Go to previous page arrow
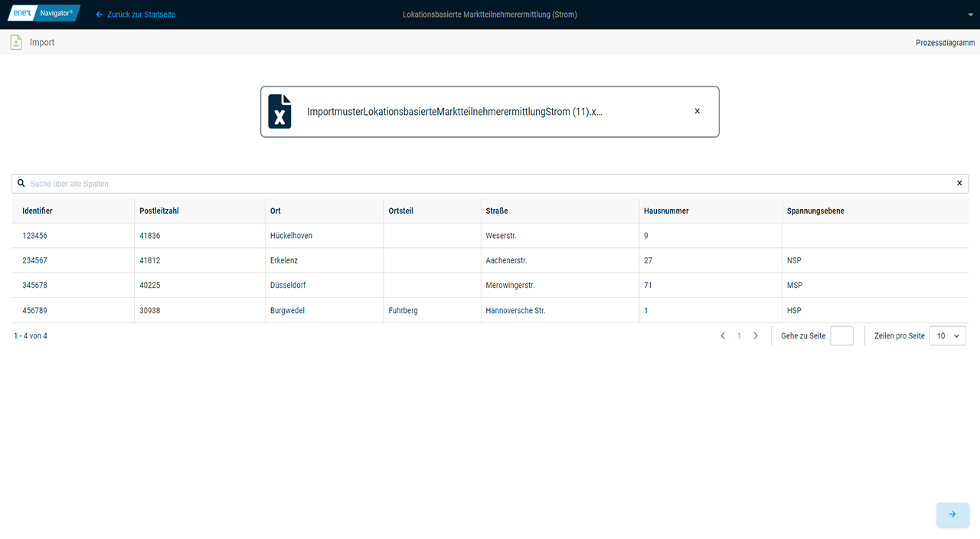The image size is (980, 539). click(x=722, y=336)
